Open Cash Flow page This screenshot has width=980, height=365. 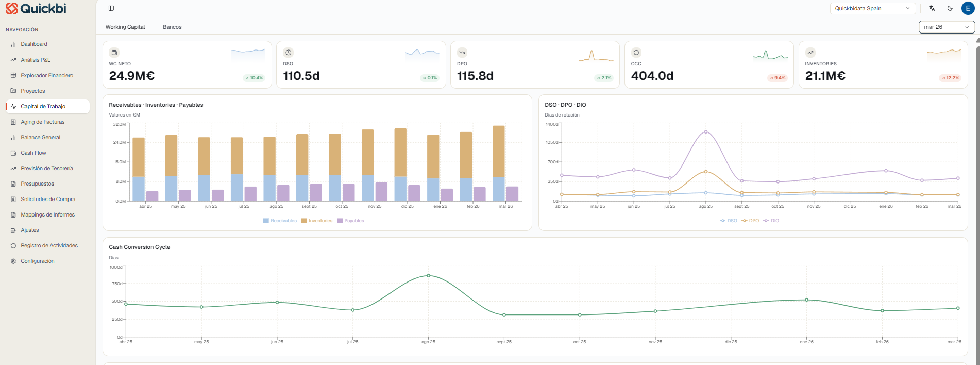tap(33, 153)
